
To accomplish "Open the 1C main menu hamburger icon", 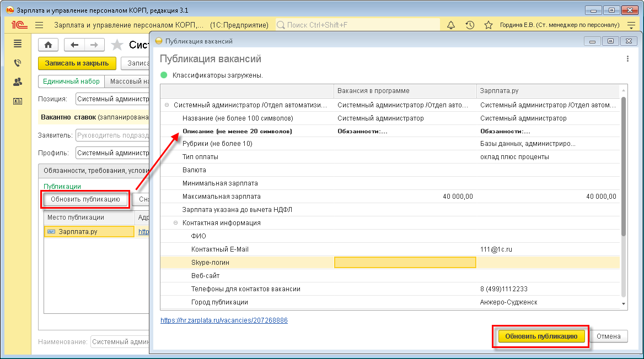I will click(x=39, y=25).
